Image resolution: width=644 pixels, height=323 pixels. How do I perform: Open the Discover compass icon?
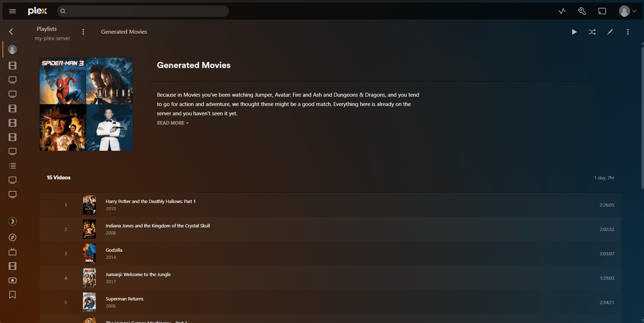point(13,237)
